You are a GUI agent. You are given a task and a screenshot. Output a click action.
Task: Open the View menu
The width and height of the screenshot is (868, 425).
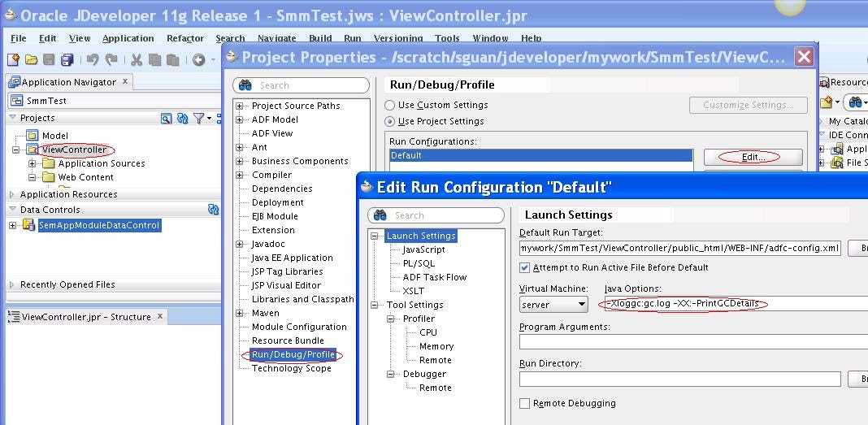click(x=80, y=38)
